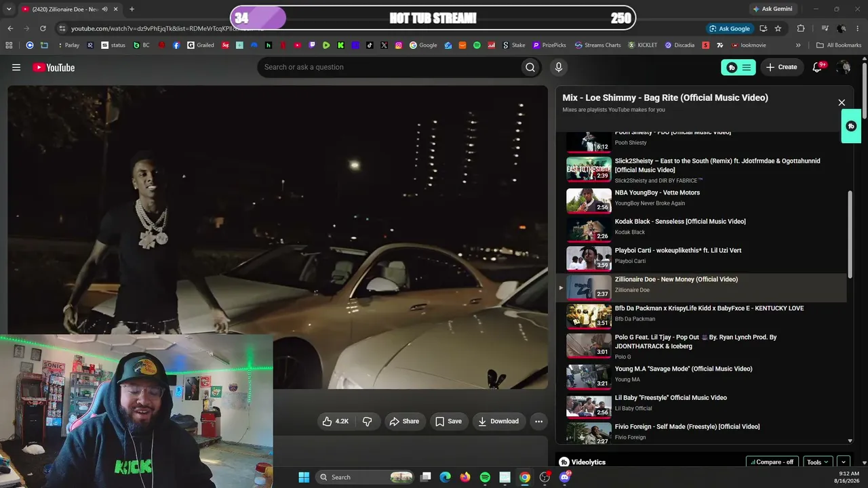
Task: Open the Fivio Foreign Self Made thumbnail
Action: [x=589, y=434]
